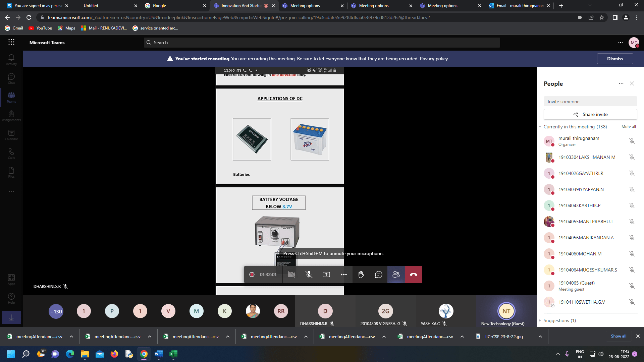The width and height of the screenshot is (644, 362).
Task: Open Assignments in the Teams sidebar
Action: pos(11,116)
